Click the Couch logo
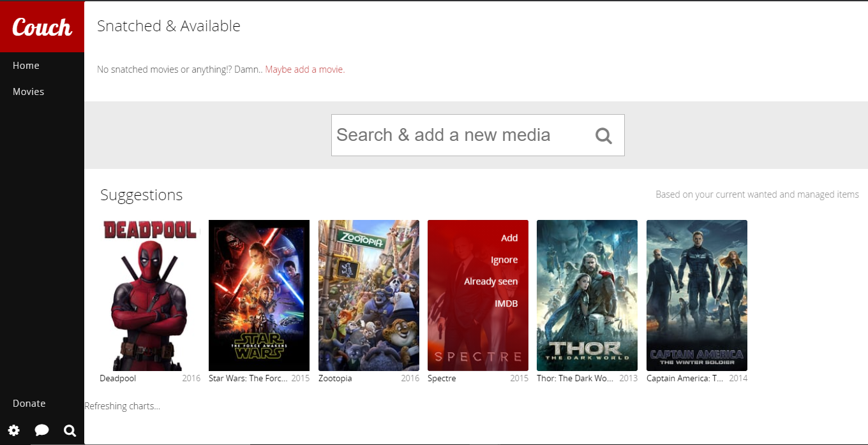 [x=41, y=27]
